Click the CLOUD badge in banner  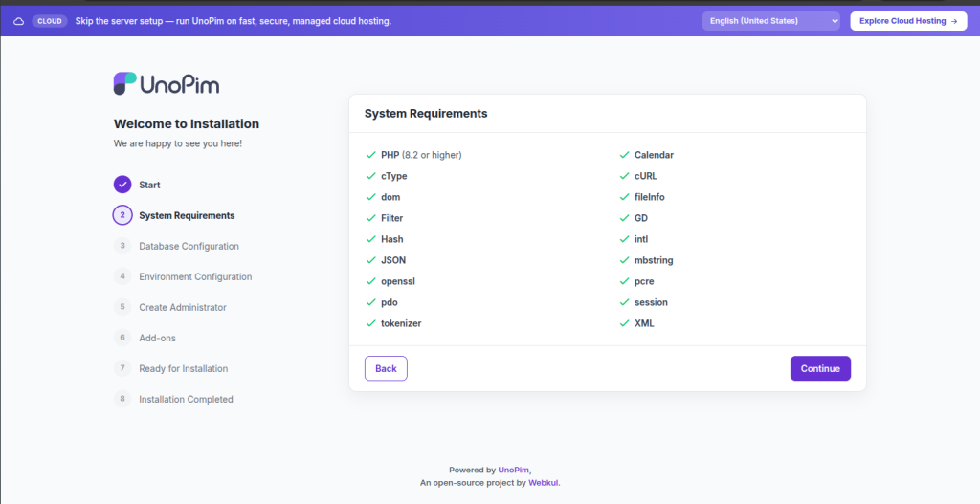click(50, 21)
